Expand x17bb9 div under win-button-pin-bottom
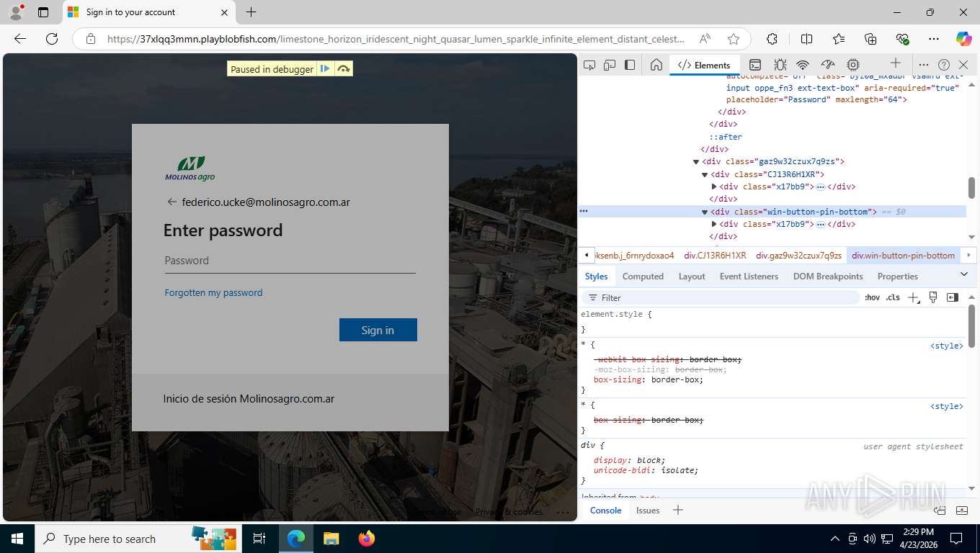 713,224
